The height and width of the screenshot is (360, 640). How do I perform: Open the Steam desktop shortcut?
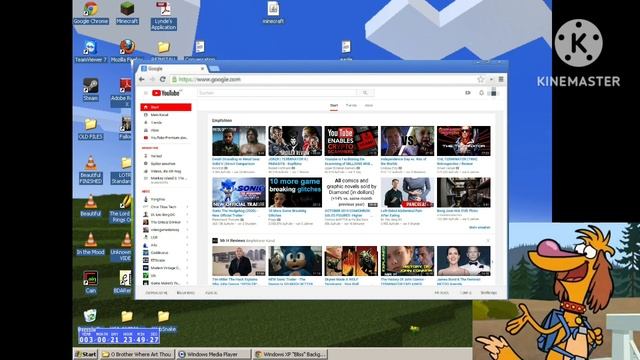click(x=91, y=87)
